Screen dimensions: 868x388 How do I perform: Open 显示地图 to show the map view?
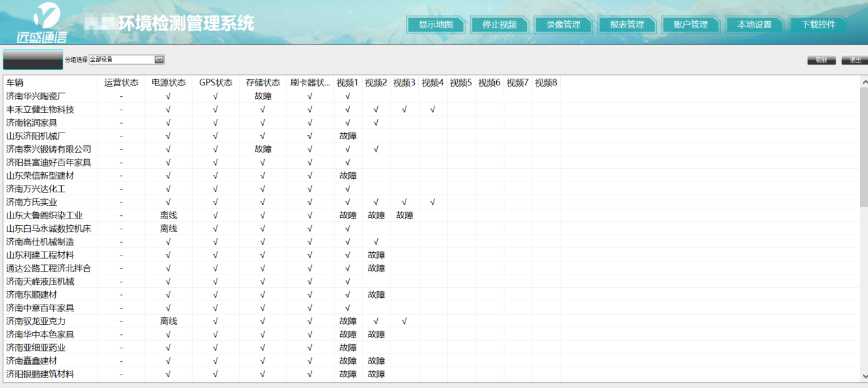click(x=435, y=24)
